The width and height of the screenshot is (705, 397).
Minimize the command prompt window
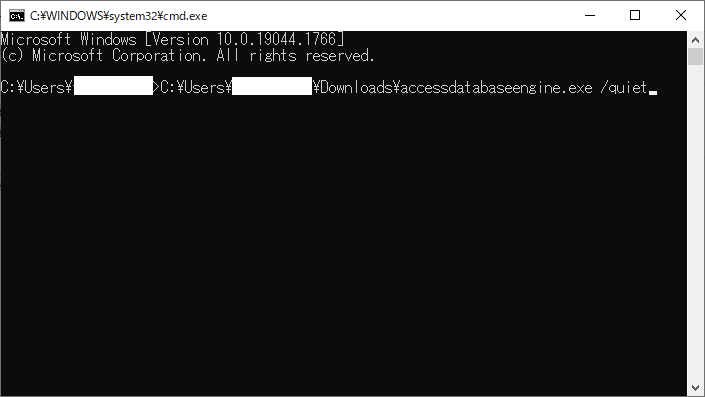590,16
